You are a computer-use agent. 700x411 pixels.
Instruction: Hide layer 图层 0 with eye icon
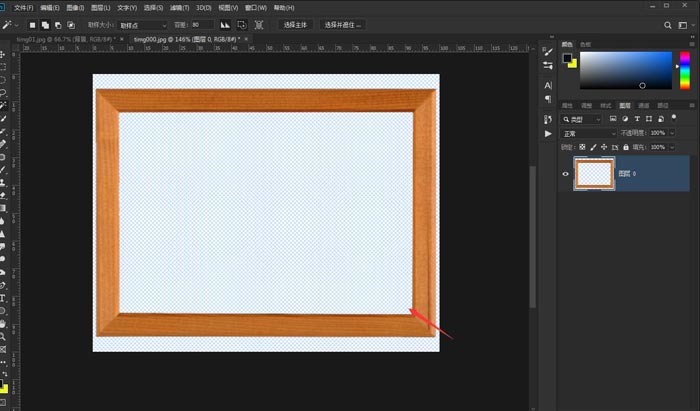coord(566,174)
